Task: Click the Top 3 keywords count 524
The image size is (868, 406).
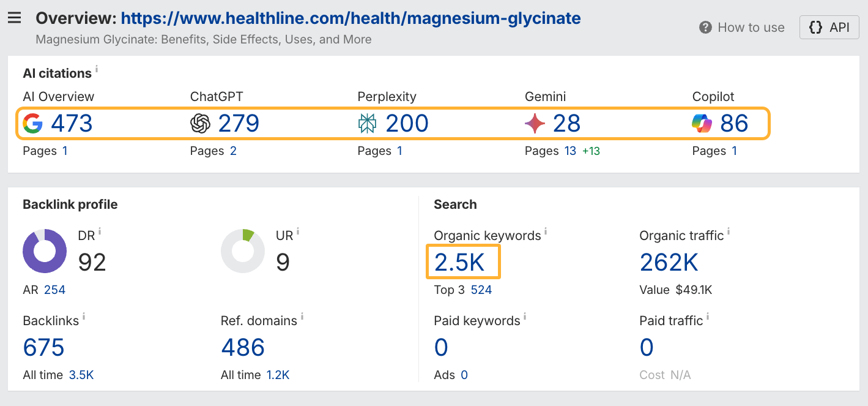Action: 481,290
